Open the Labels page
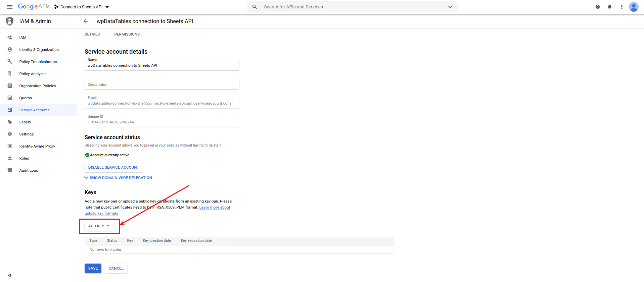This screenshot has height=282, width=644. pyautogui.click(x=25, y=122)
